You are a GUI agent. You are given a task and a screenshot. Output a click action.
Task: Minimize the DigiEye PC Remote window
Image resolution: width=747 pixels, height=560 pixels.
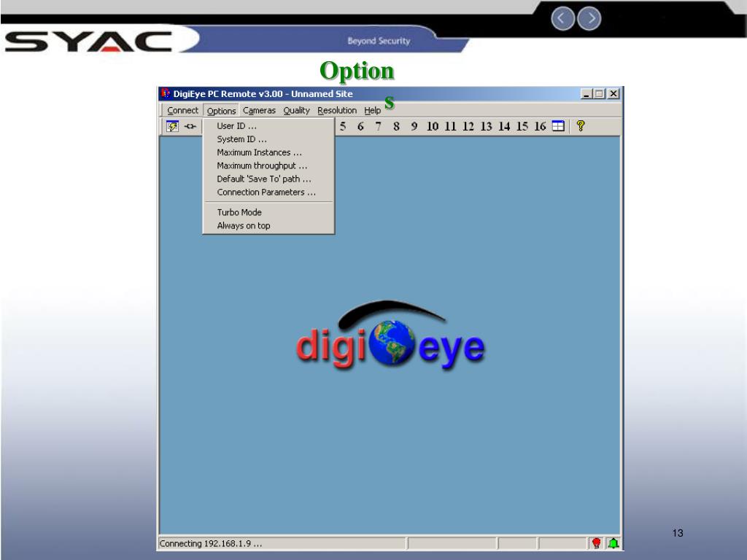[x=587, y=94]
